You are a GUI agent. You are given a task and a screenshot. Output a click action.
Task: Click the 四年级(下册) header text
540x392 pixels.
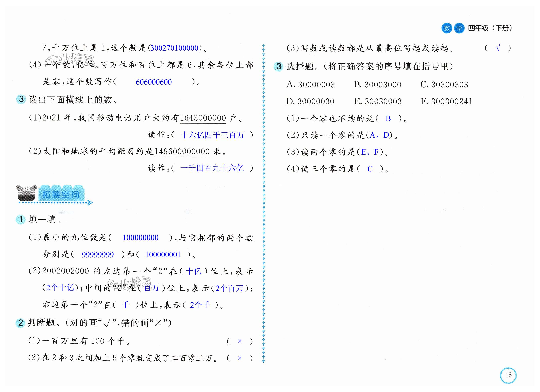point(490,28)
